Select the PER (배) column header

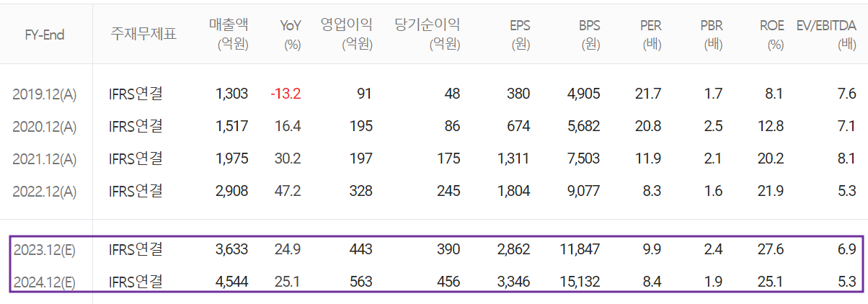651,34
